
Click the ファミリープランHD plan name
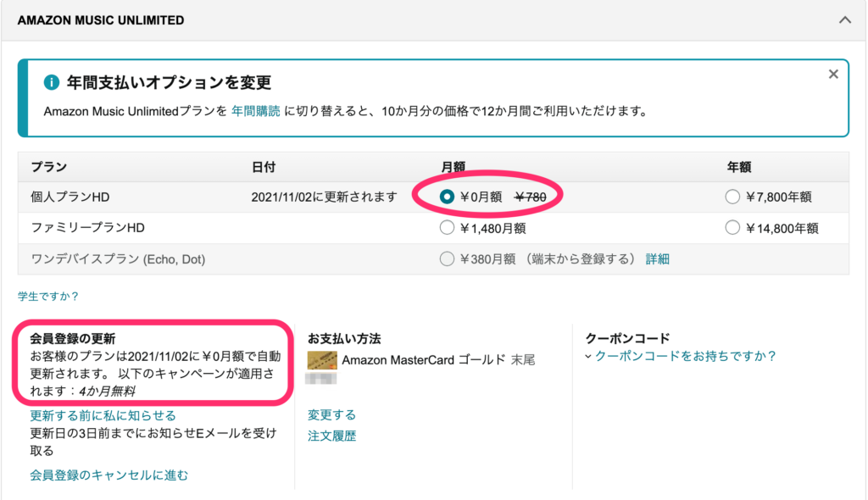click(x=88, y=228)
